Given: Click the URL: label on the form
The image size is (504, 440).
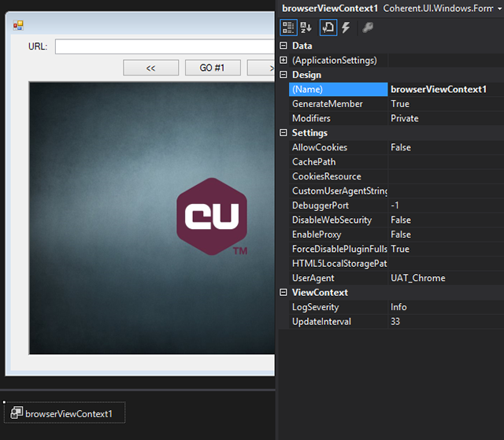Looking at the screenshot, I should point(38,46).
